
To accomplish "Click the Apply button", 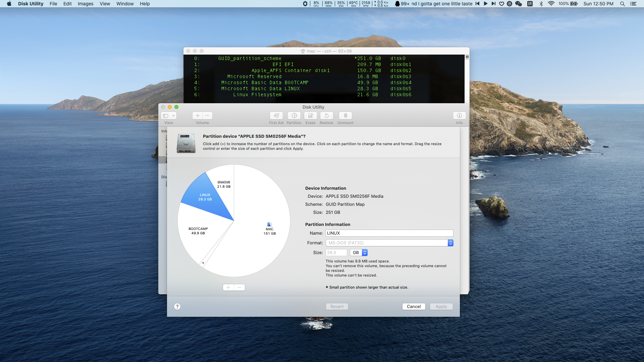I will [441, 307].
